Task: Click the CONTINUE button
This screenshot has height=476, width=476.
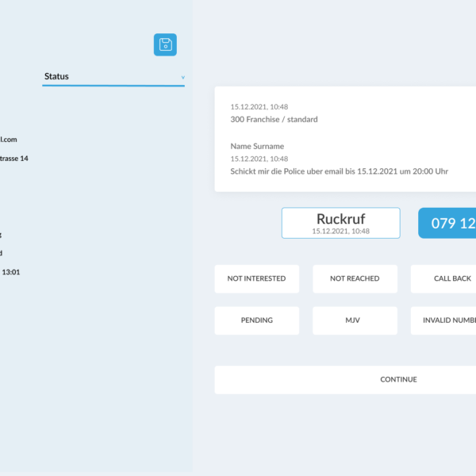Action: [x=397, y=379]
